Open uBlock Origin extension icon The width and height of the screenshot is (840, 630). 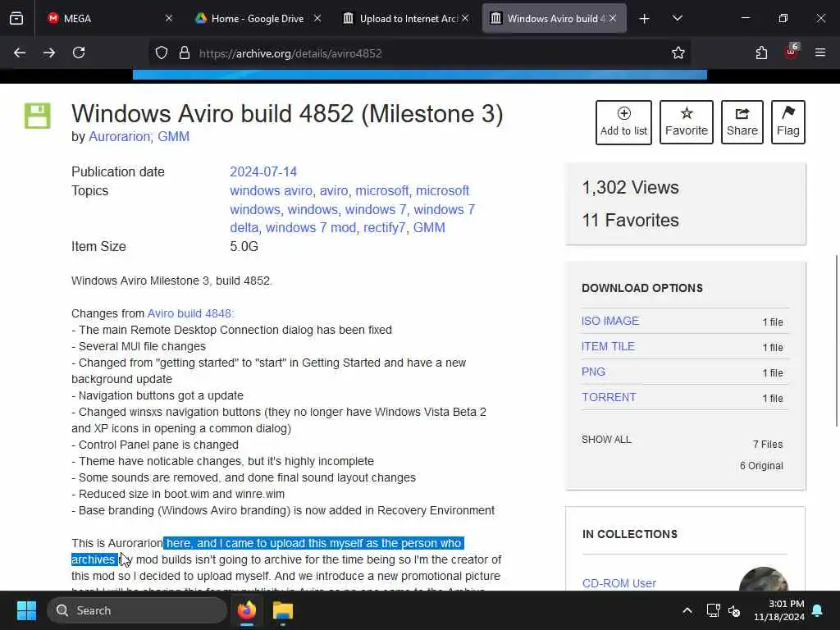point(792,52)
